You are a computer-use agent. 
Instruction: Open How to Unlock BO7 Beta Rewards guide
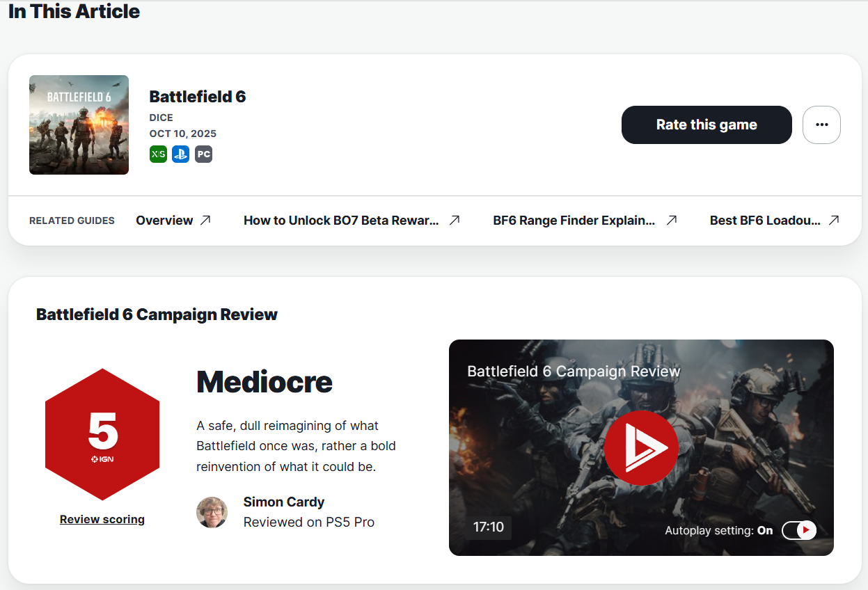341,221
